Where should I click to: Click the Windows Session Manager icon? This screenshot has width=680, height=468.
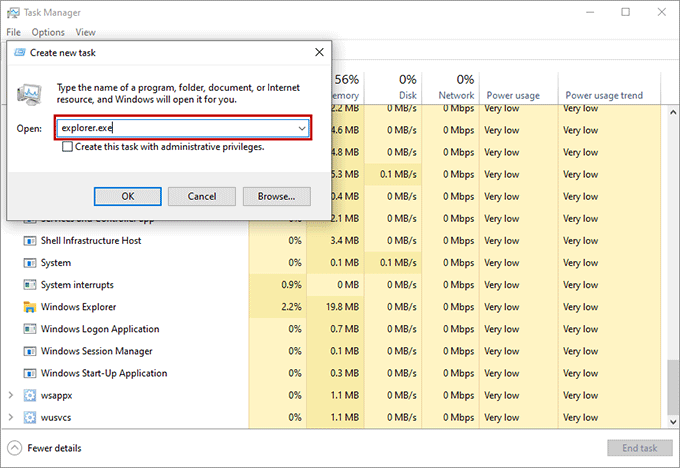[x=29, y=351]
